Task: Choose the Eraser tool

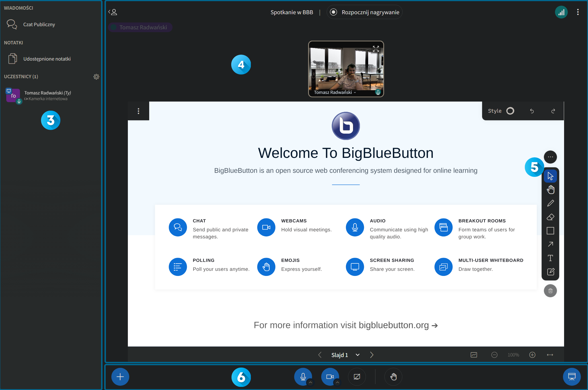Action: [550, 217]
